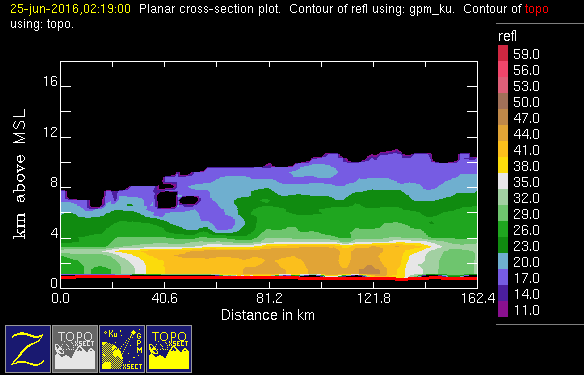Pick the 11.0 magenta legend swatch
The height and width of the screenshot is (375, 584).
click(503, 309)
